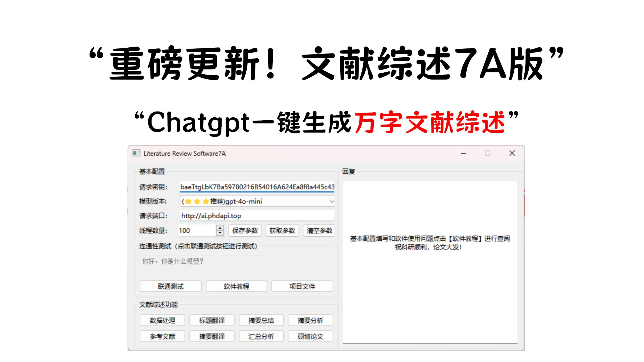Decrease 线程数量 with the down arrow
644x362 pixels.
click(x=220, y=233)
